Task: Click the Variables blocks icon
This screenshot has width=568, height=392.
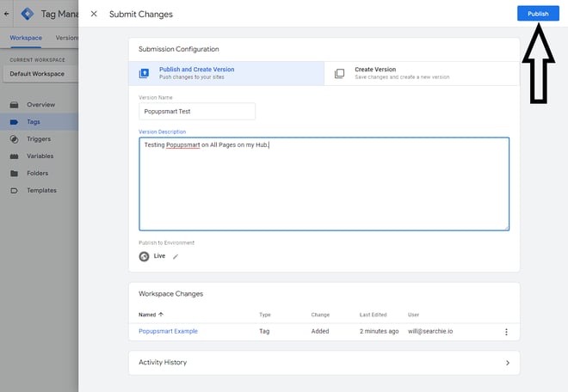Action: coord(14,156)
